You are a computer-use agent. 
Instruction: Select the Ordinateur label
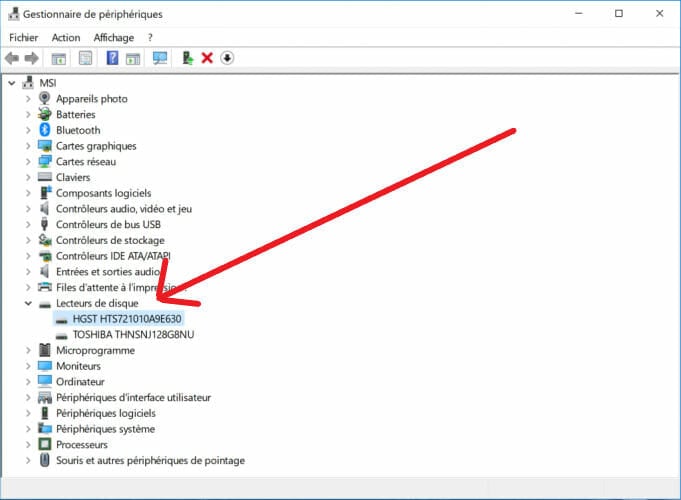coord(80,381)
